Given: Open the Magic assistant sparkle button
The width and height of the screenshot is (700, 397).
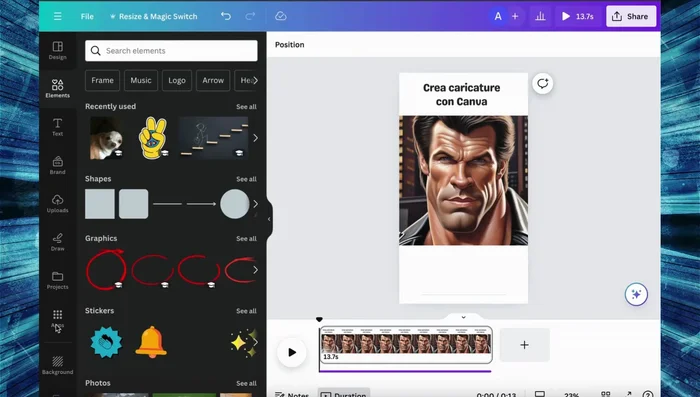Looking at the screenshot, I should [x=636, y=294].
